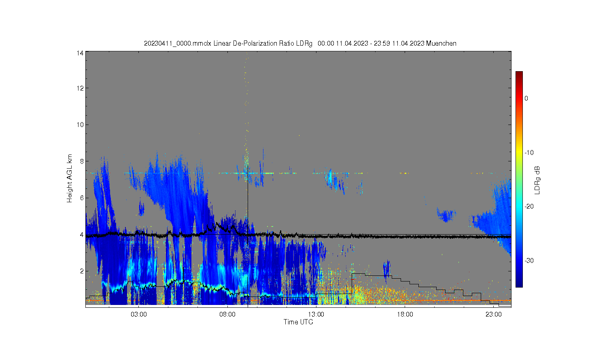The width and height of the screenshot is (607, 364).
Task: Click the colorbar value -20
Action: [x=529, y=206]
